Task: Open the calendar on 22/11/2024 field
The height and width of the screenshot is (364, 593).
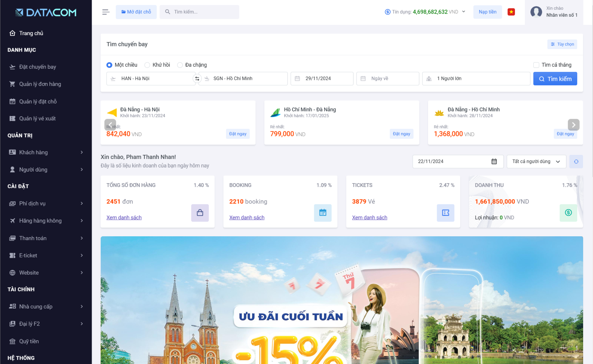Action: click(494, 162)
